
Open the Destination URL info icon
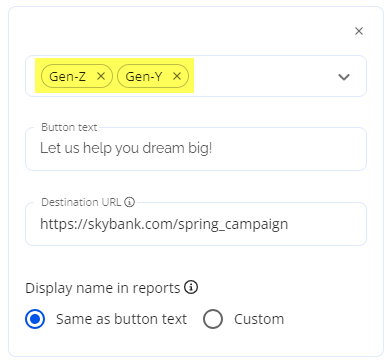pyautogui.click(x=129, y=202)
